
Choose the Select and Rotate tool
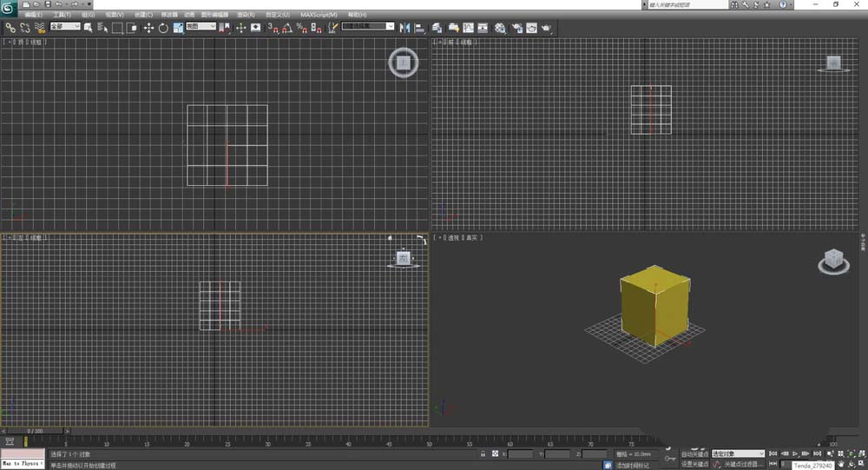(x=163, y=27)
